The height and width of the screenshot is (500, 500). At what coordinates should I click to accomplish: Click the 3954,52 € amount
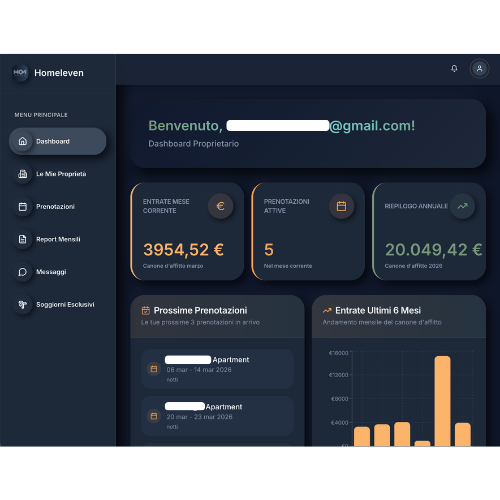point(184,250)
